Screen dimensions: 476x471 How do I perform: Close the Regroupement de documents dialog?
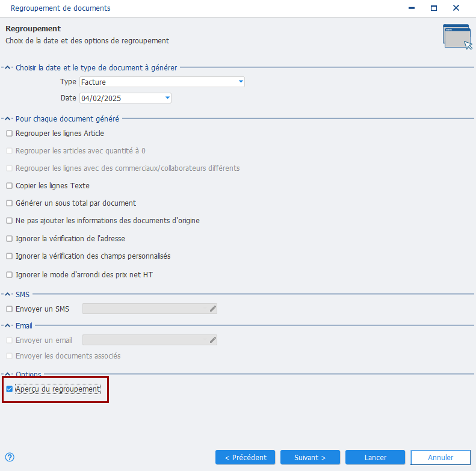456,8
